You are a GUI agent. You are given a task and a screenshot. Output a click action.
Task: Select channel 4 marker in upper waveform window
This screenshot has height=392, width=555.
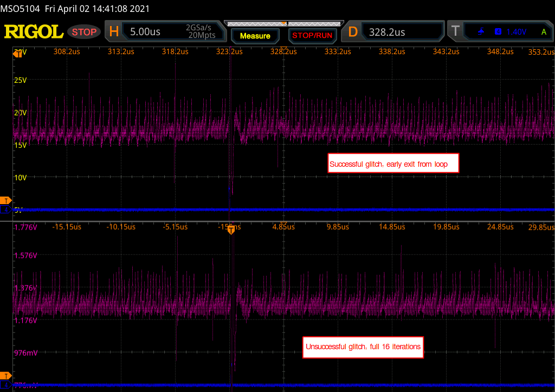5,209
